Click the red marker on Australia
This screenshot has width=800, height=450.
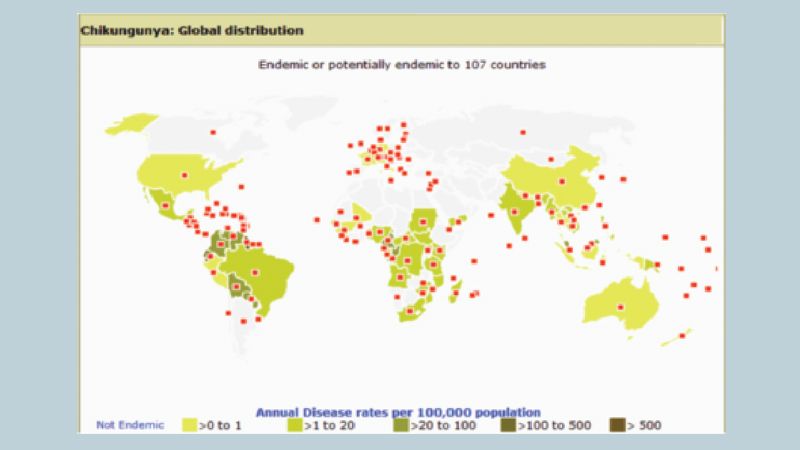point(622,306)
